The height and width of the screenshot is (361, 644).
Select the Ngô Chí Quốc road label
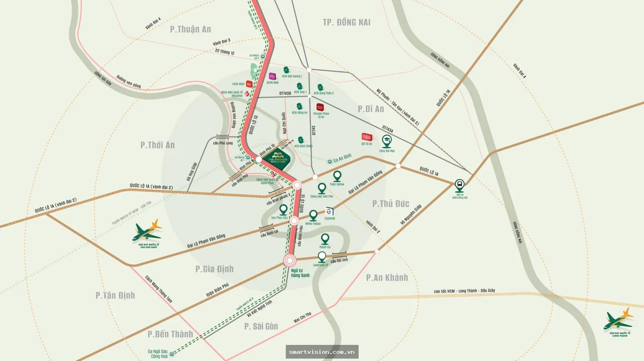click(x=284, y=123)
